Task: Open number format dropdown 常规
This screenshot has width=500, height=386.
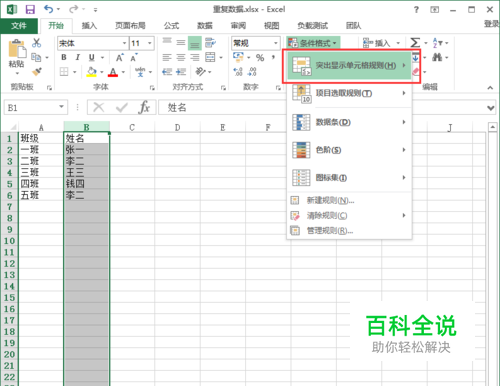Action: tap(276, 43)
